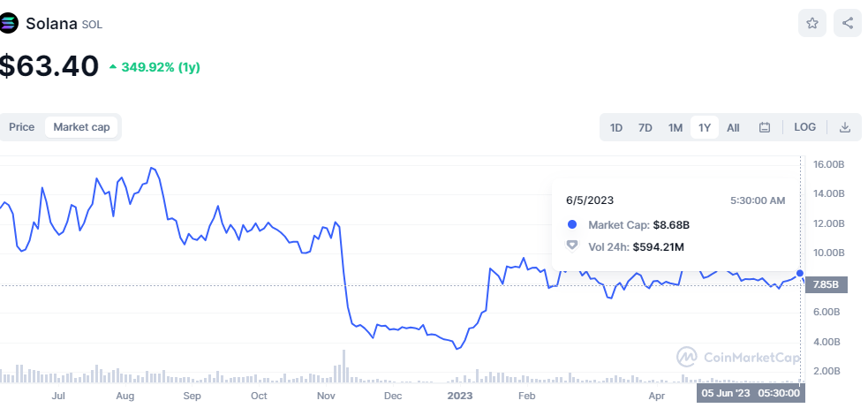This screenshot has width=868, height=408.
Task: Click the Oct month label on axis
Action: (x=259, y=396)
